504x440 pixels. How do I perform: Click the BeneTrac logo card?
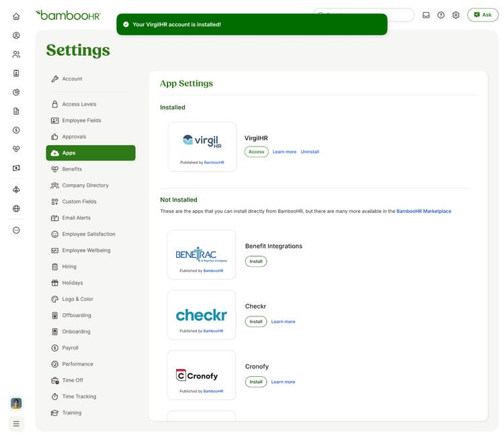[x=201, y=255]
